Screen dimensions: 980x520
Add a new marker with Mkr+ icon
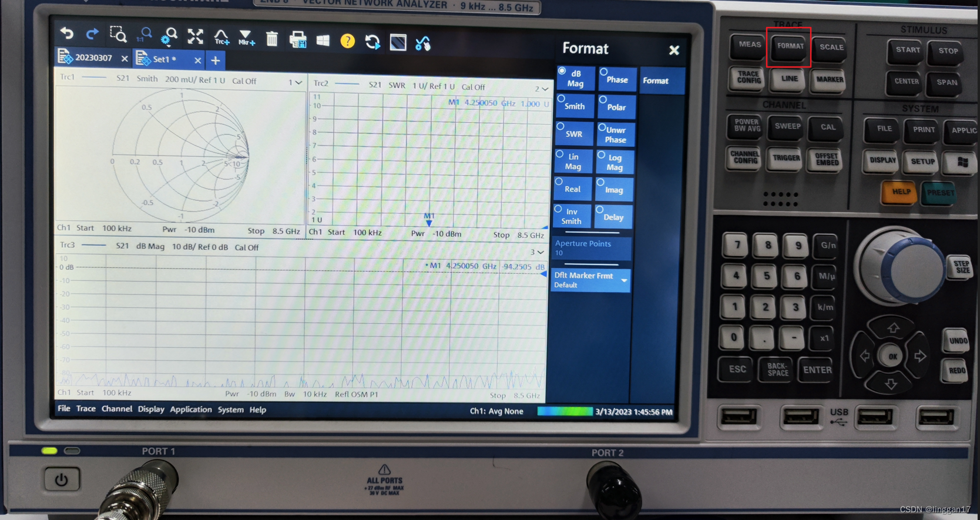click(246, 38)
